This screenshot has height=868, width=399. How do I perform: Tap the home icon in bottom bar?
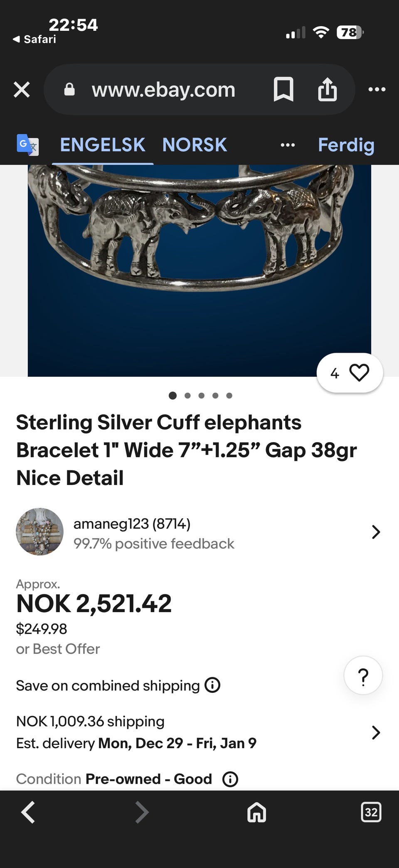[256, 812]
